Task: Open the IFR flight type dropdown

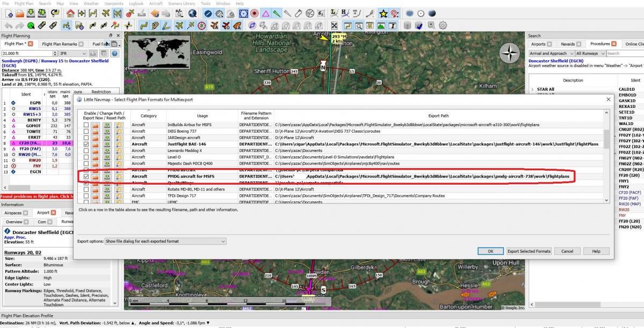Action: [73, 54]
